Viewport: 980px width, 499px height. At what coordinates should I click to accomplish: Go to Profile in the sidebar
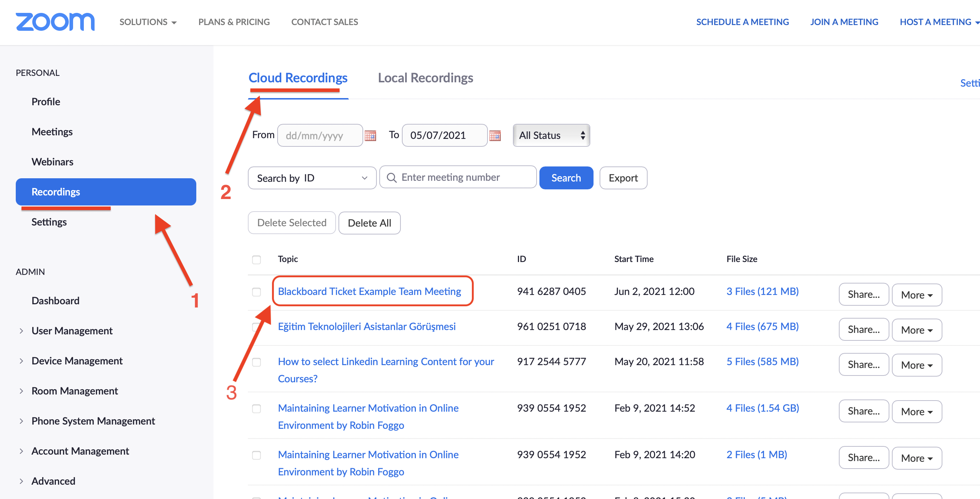pos(45,102)
